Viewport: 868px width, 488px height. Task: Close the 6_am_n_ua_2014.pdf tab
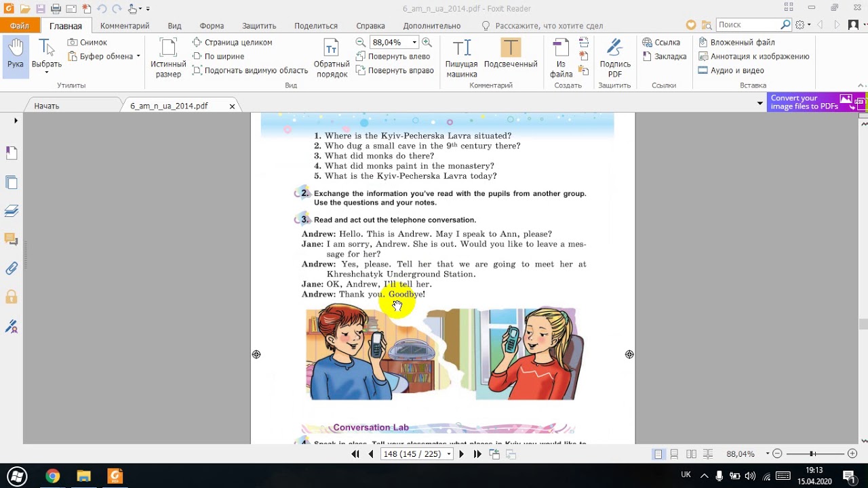[232, 106]
